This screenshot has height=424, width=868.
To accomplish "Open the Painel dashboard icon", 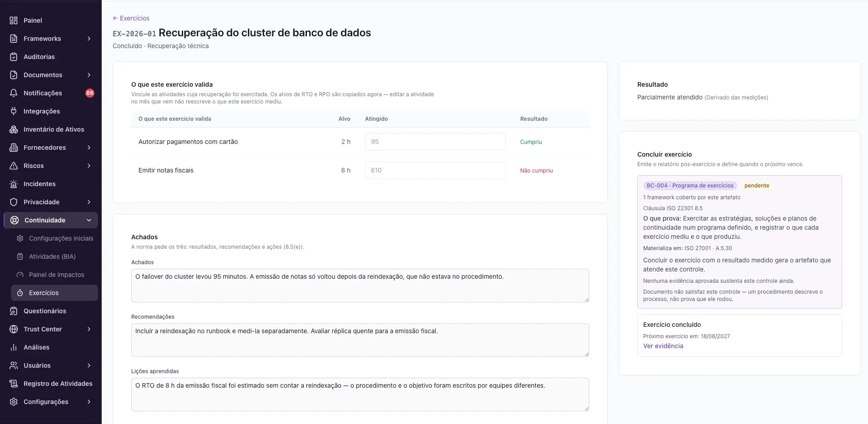I will click(x=14, y=20).
